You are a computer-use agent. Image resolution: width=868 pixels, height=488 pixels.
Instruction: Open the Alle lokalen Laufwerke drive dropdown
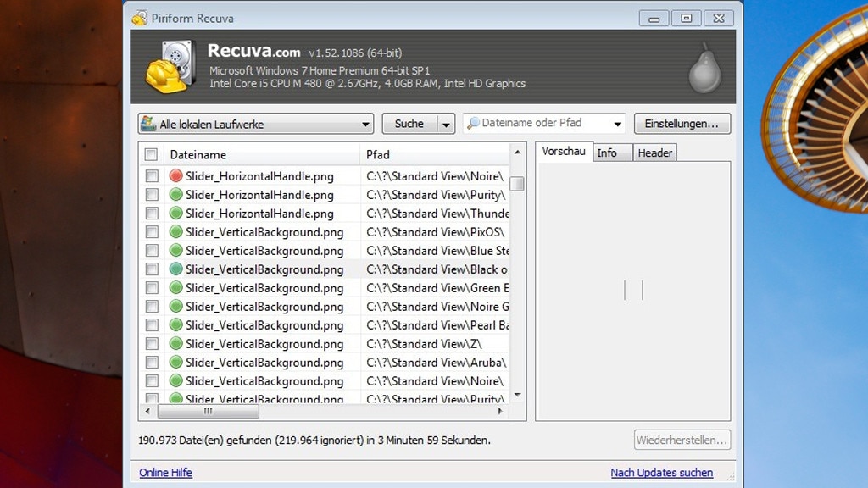[365, 124]
